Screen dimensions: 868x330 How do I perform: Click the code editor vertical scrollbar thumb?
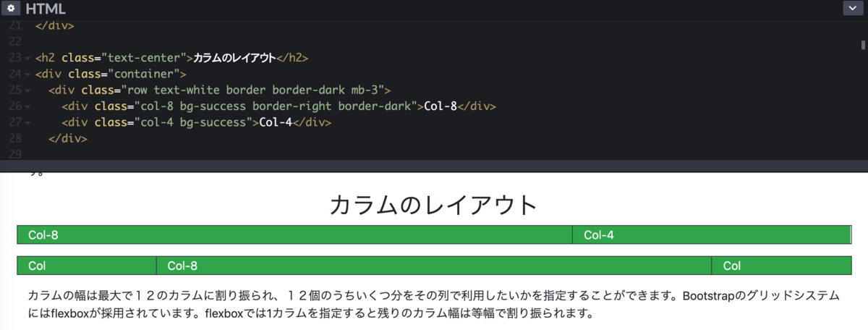click(864, 45)
